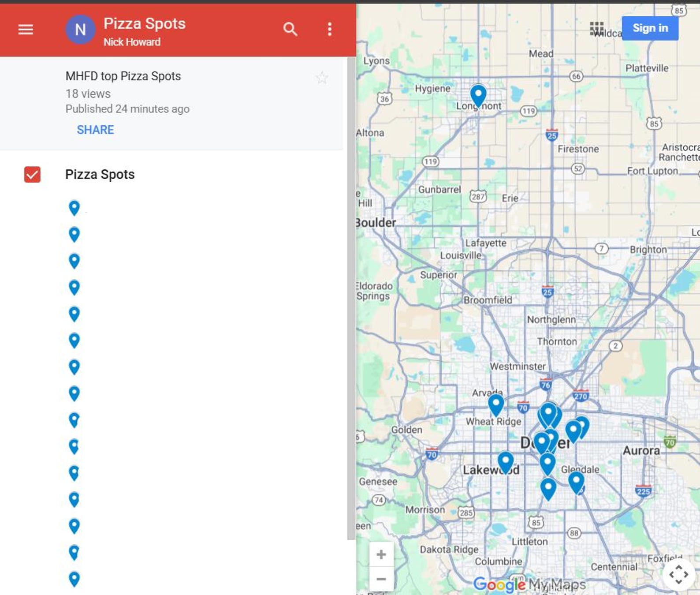This screenshot has width=700, height=595.
Task: Zoom in with the plus button
Action: coord(381,554)
